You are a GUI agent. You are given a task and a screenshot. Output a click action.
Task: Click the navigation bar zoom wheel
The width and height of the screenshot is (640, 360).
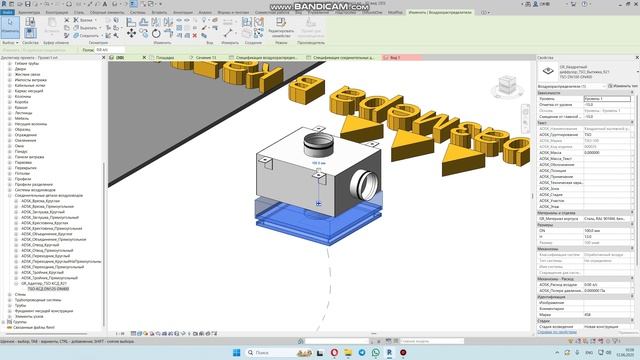pos(526,122)
